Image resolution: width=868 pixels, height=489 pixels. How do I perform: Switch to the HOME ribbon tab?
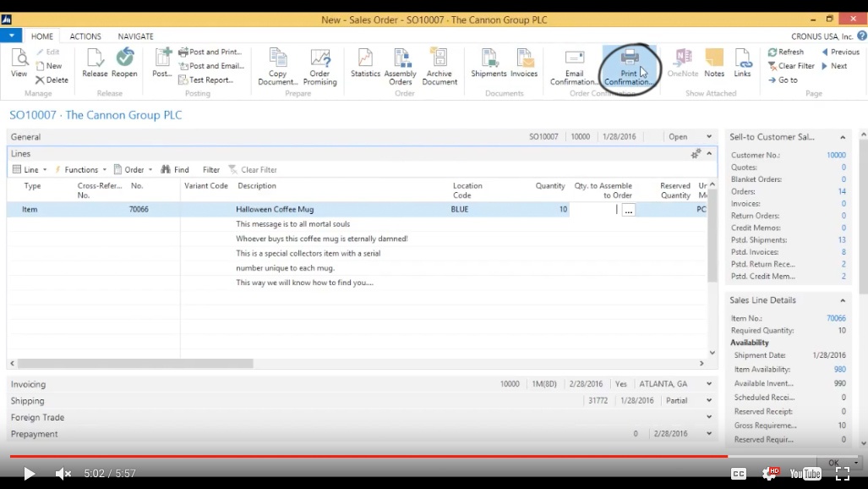tap(42, 36)
